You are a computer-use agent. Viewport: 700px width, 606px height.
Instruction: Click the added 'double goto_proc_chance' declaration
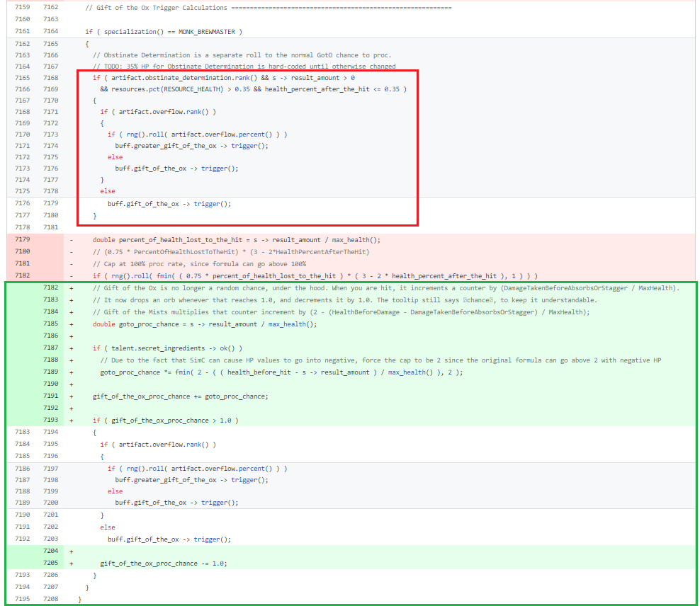pyautogui.click(x=205, y=324)
